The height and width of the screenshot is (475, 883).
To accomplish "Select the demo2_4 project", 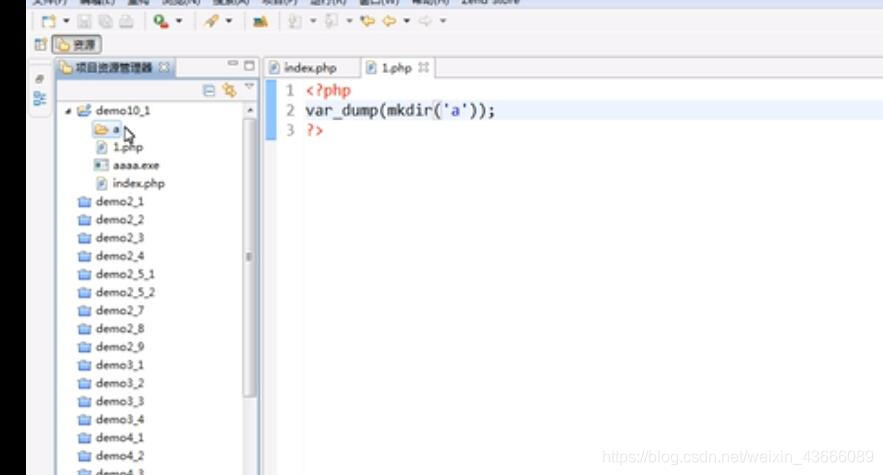I will pyautogui.click(x=119, y=256).
